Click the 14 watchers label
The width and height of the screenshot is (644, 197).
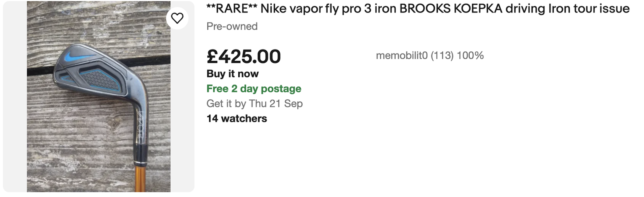pyautogui.click(x=236, y=119)
